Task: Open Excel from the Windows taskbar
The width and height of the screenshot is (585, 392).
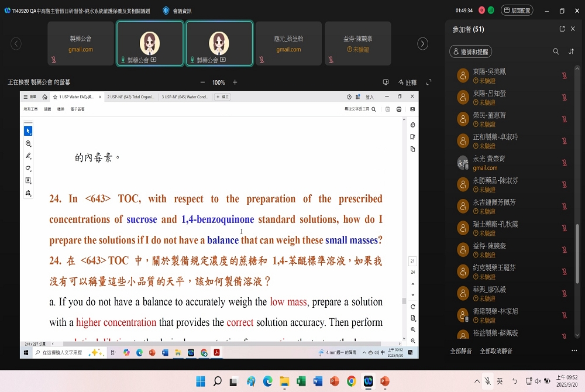Action: (301, 381)
